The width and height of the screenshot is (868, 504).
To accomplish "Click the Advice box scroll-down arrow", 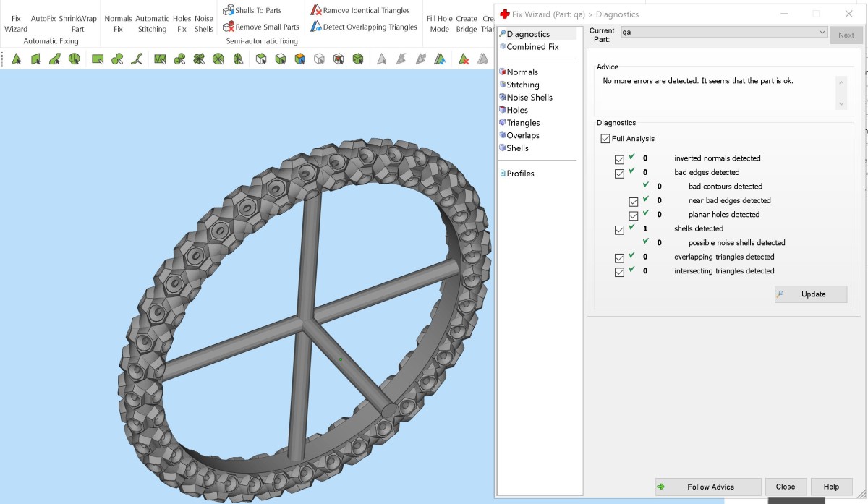I will [841, 104].
